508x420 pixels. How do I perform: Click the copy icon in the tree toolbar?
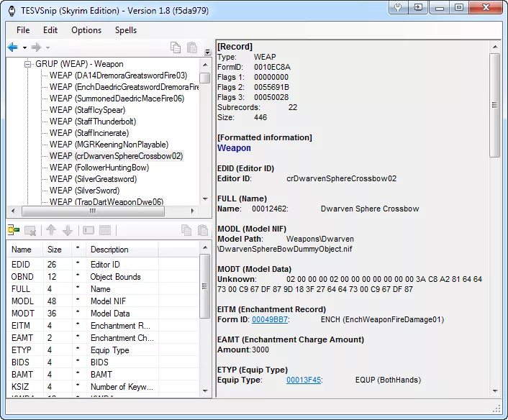coord(176,47)
